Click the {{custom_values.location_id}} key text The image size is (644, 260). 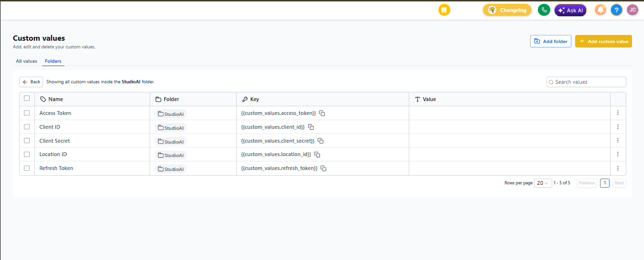tap(276, 154)
